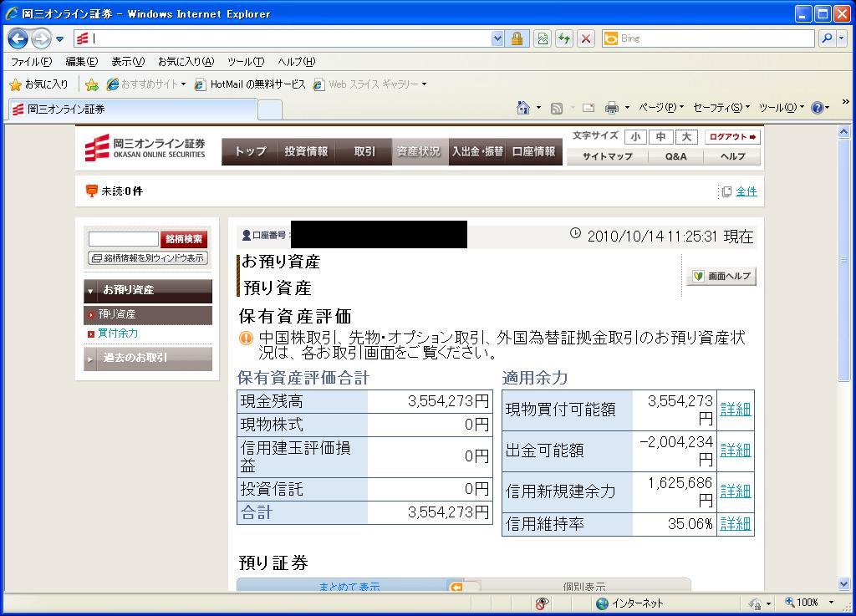856x616 pixels.
Task: Click 詳細 link beside 出金可能額
Action: (735, 451)
